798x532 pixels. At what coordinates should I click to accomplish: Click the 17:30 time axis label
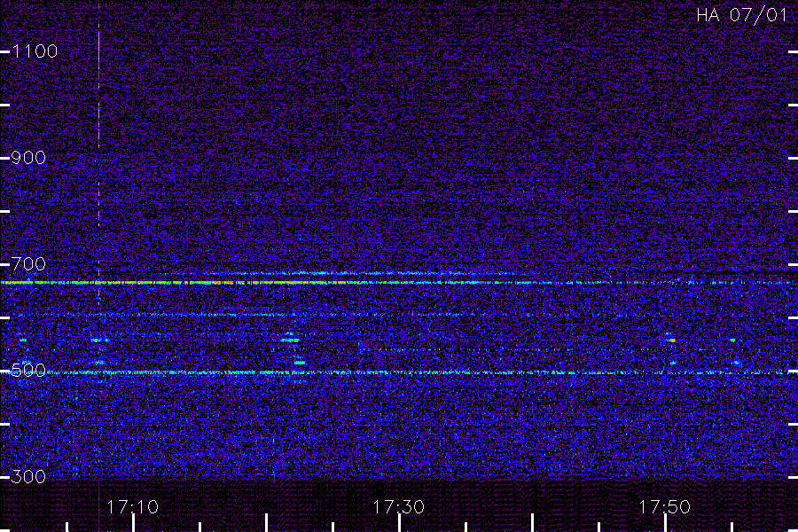398,507
